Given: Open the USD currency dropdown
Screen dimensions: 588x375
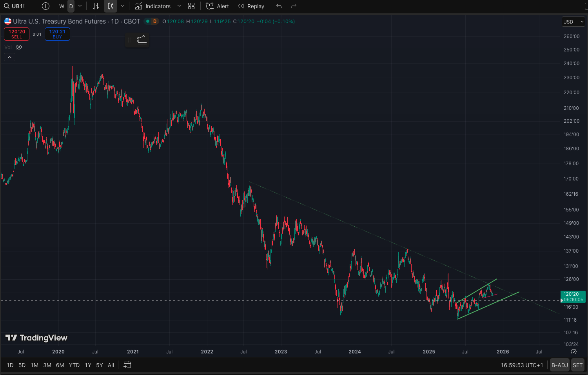Looking at the screenshot, I should (x=573, y=22).
